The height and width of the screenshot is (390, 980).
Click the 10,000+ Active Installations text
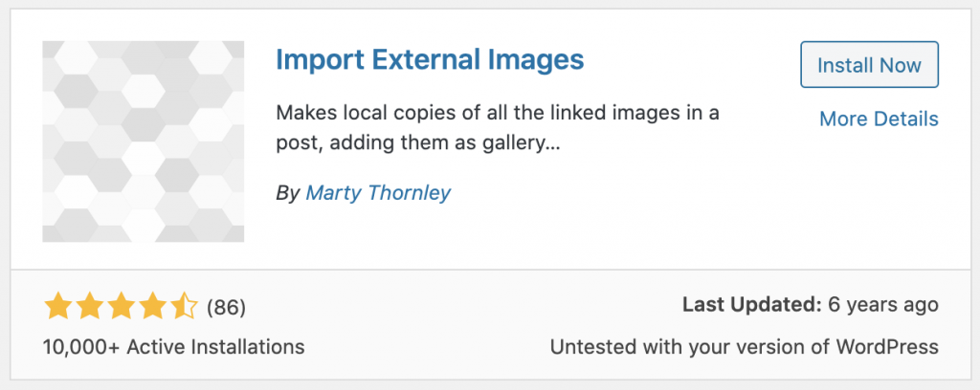click(x=173, y=346)
